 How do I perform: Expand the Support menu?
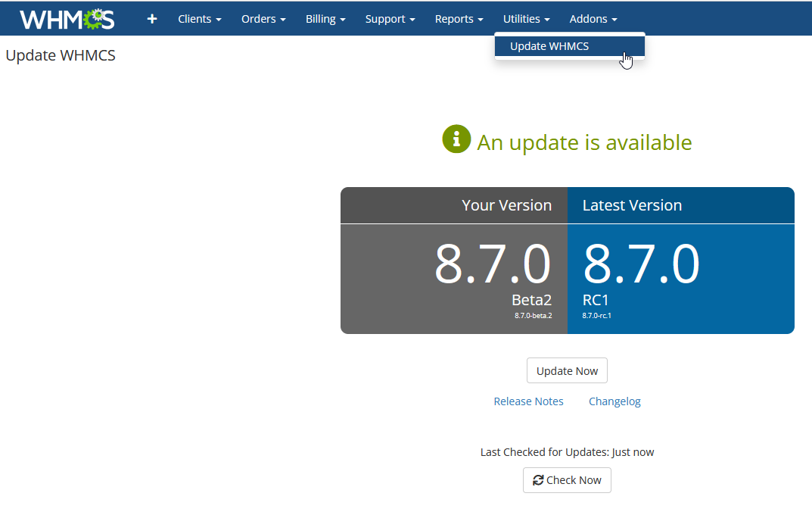tap(390, 19)
